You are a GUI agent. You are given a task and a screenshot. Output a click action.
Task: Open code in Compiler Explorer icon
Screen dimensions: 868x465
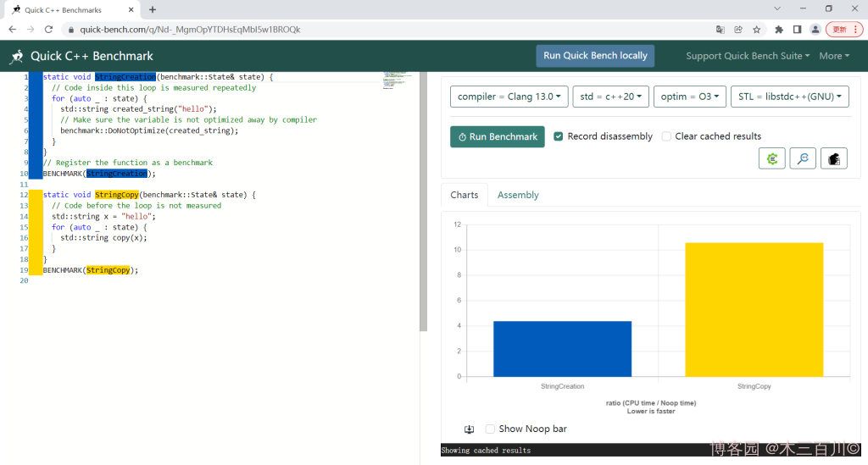click(x=771, y=158)
